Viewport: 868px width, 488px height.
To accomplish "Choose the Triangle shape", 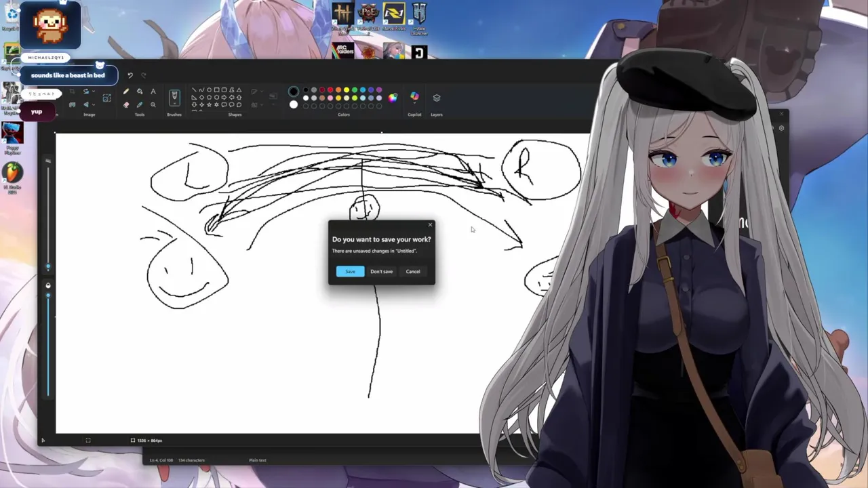I will 239,89.
